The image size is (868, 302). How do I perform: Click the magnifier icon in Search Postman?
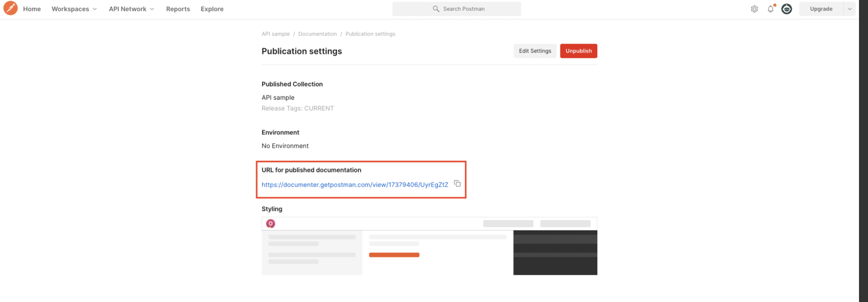point(436,9)
